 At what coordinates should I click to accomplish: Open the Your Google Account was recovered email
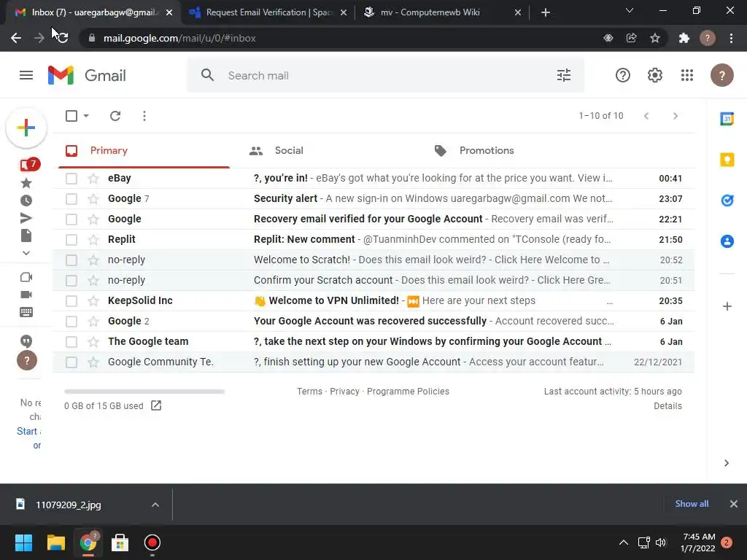[373, 322]
